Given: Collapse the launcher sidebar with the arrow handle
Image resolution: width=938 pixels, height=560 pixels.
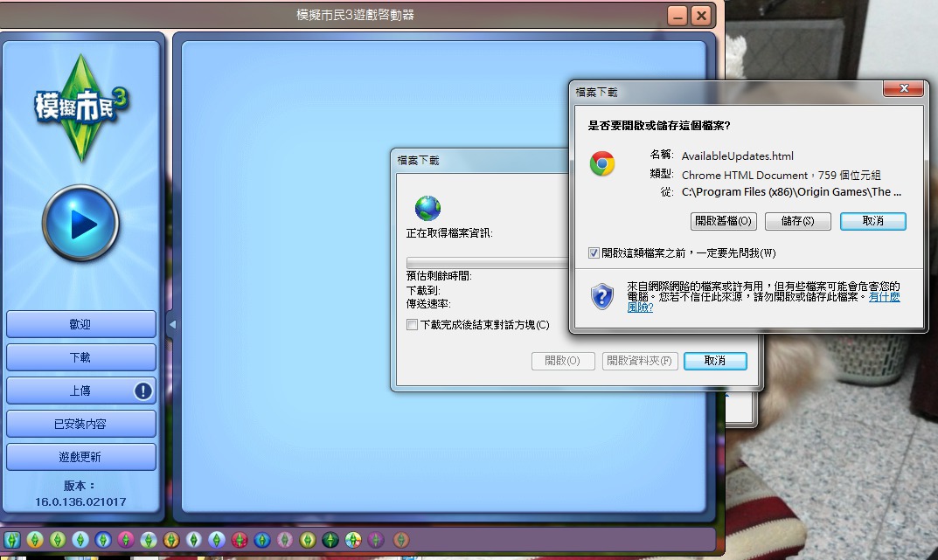Looking at the screenshot, I should point(171,324).
